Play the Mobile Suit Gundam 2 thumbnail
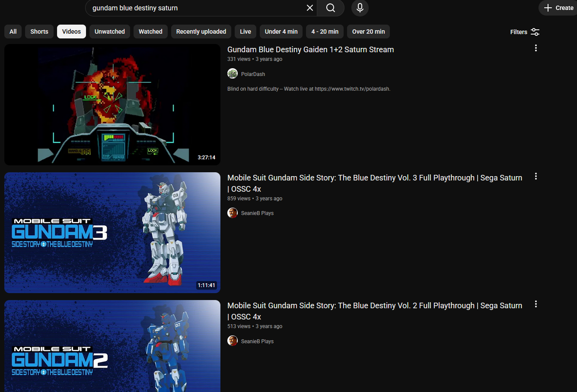577x392 pixels. pos(112,346)
